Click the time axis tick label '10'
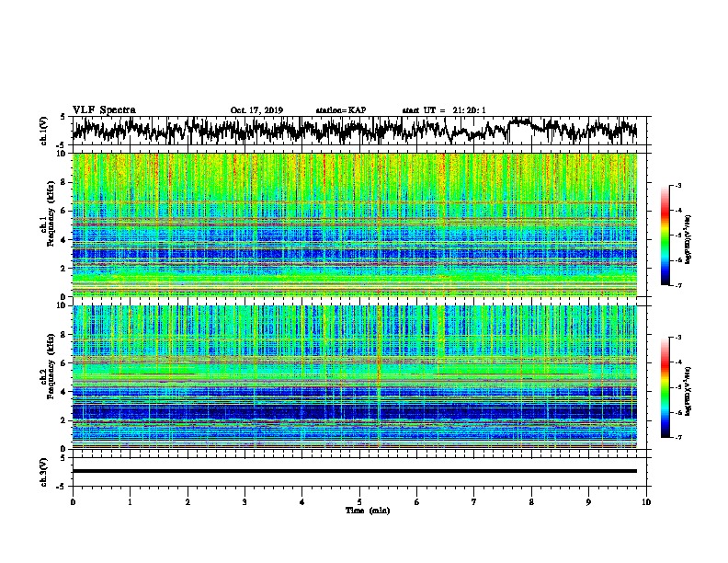The height and width of the screenshot is (563, 728). [646, 502]
